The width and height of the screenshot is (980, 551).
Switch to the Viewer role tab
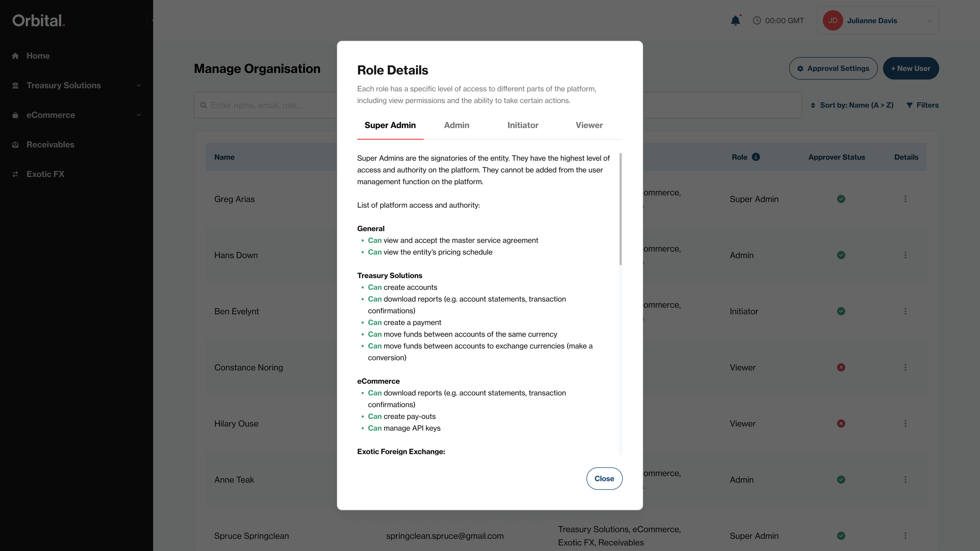pos(589,125)
